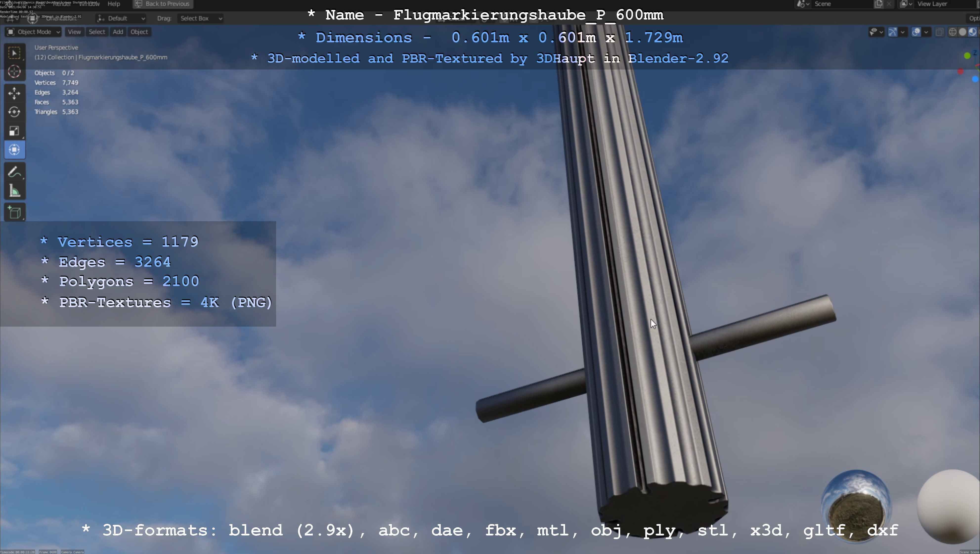The height and width of the screenshot is (554, 980).
Task: Open the View menu button
Action: click(x=74, y=32)
